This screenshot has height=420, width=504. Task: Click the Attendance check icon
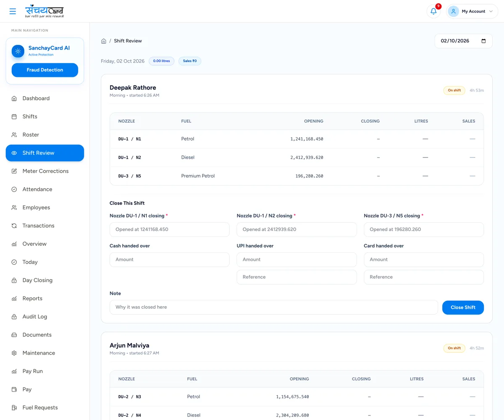[x=14, y=189]
